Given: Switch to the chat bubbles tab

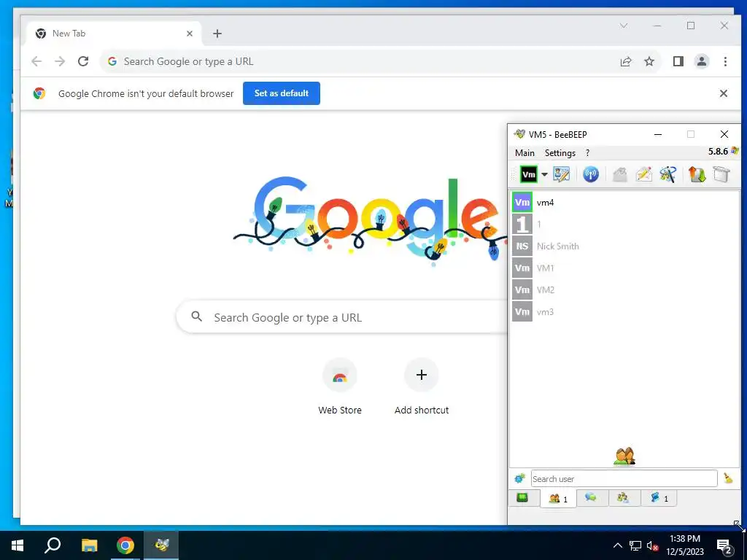Looking at the screenshot, I should point(591,498).
